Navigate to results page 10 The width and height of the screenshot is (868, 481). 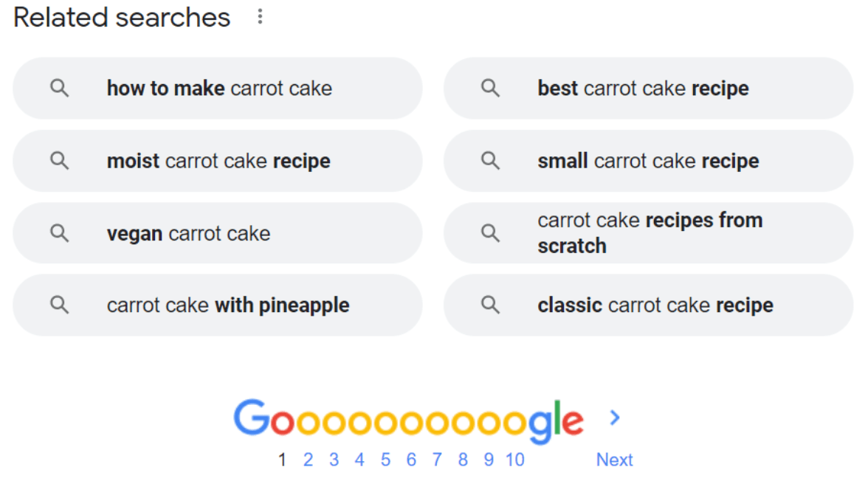[514, 460]
